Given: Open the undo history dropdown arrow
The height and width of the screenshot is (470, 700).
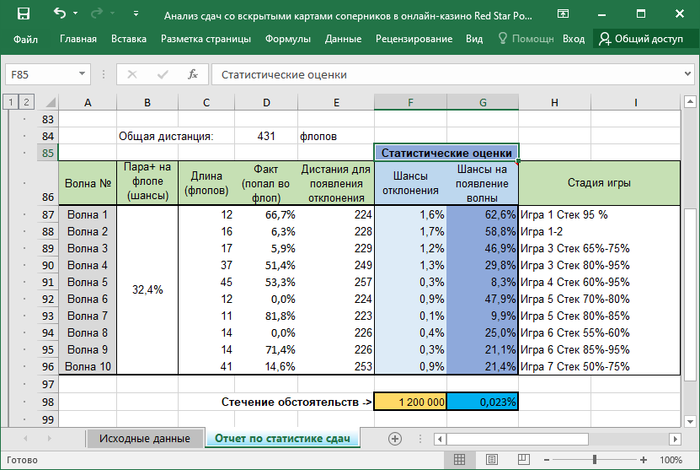Looking at the screenshot, I should click(75, 14).
